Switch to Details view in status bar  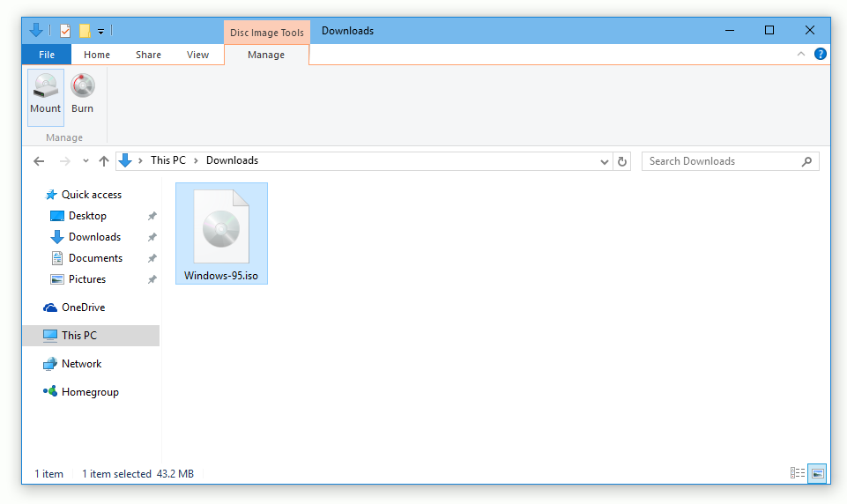(798, 473)
